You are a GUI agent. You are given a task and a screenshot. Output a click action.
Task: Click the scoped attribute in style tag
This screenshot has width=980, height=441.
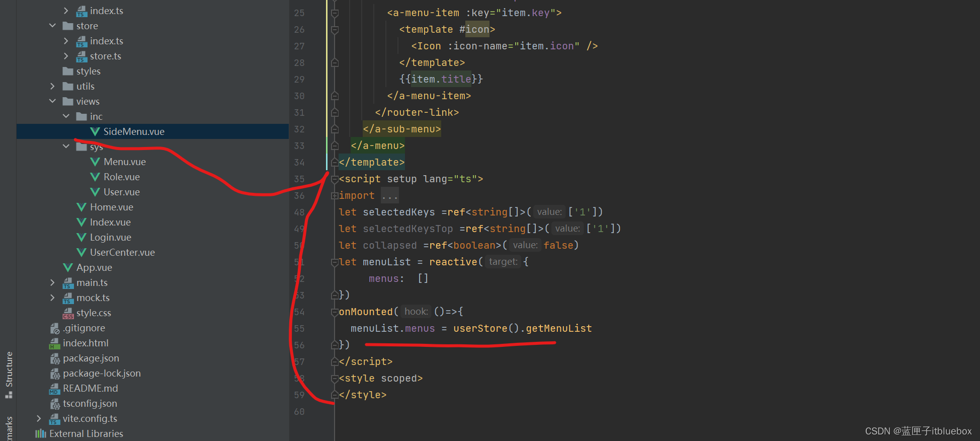tap(399, 378)
